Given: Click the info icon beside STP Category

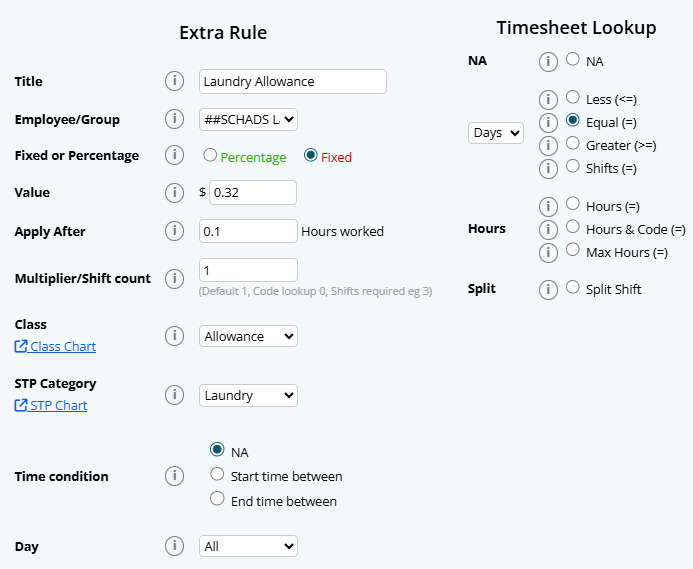Looking at the screenshot, I should (x=174, y=395).
